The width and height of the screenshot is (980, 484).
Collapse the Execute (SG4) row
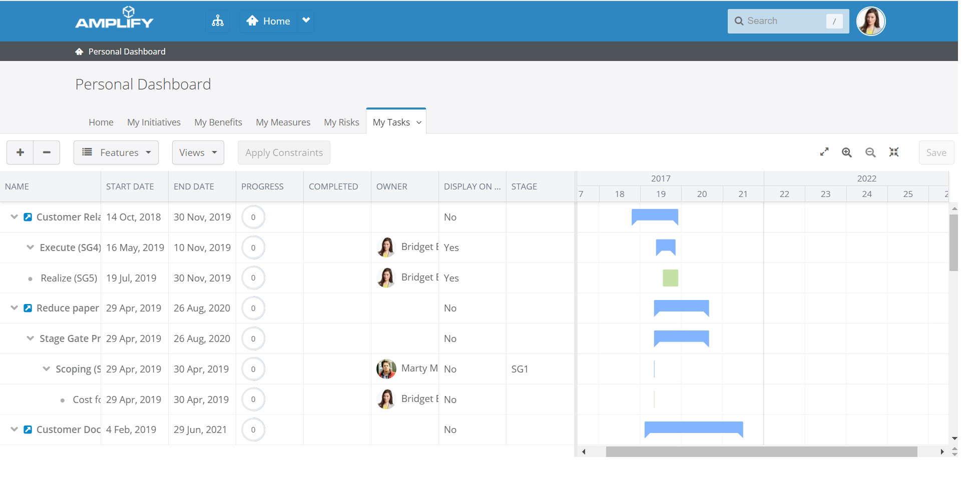click(31, 247)
